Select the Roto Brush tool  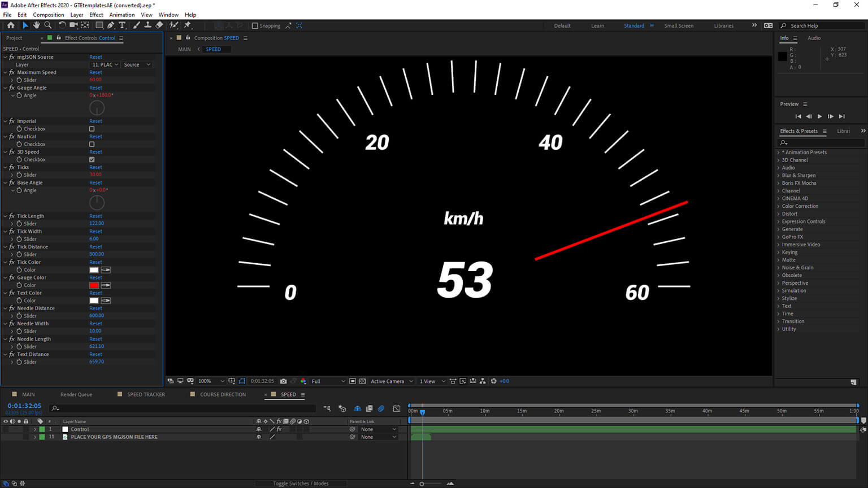tap(173, 25)
